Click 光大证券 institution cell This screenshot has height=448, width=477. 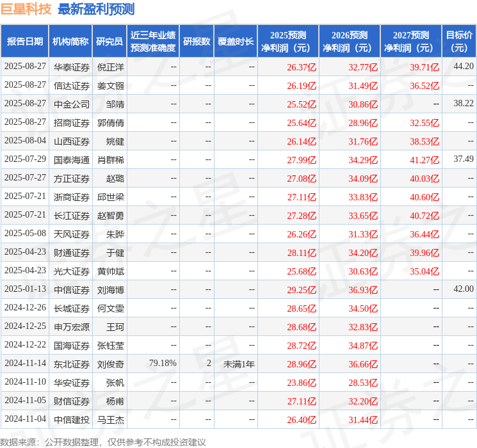(72, 271)
